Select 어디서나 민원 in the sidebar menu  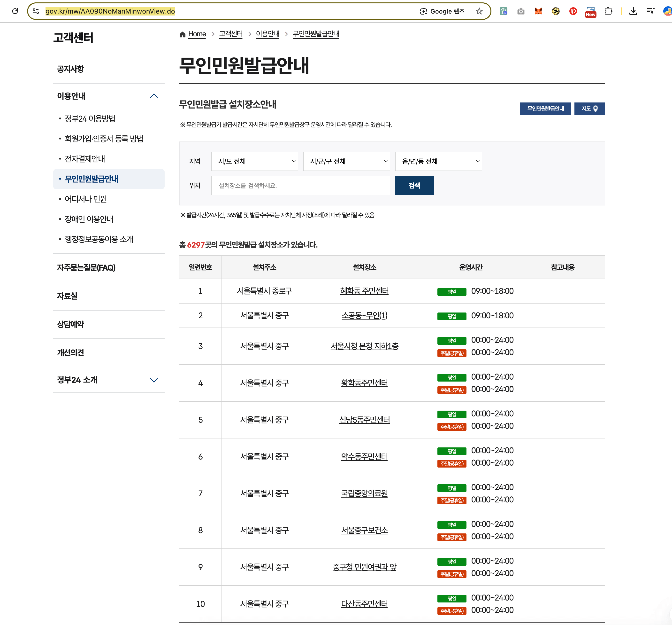coord(85,199)
